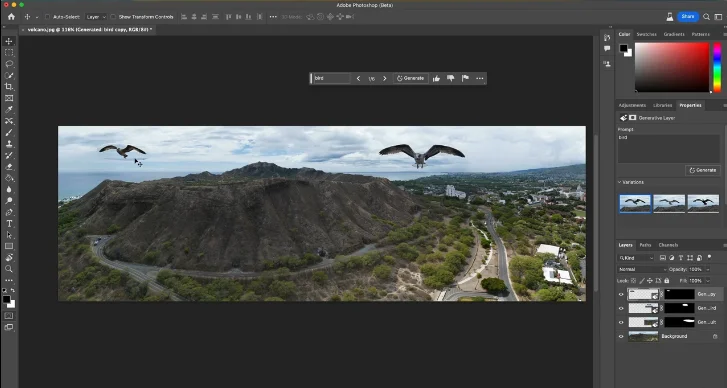Click thumbs down on the generation bar
The width and height of the screenshot is (727, 388).
coord(450,78)
